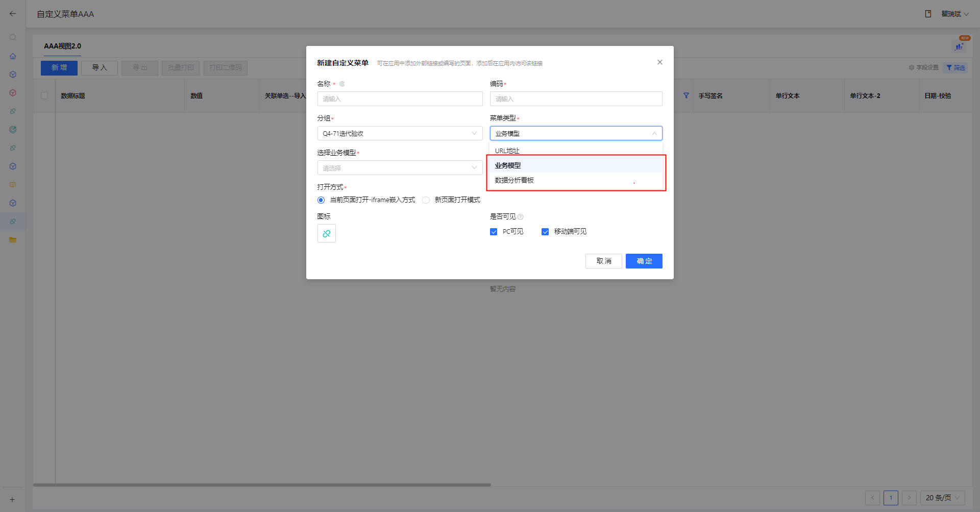Open the 分组 dropdown Q4-71迭代验收
980x512 pixels.
point(400,133)
